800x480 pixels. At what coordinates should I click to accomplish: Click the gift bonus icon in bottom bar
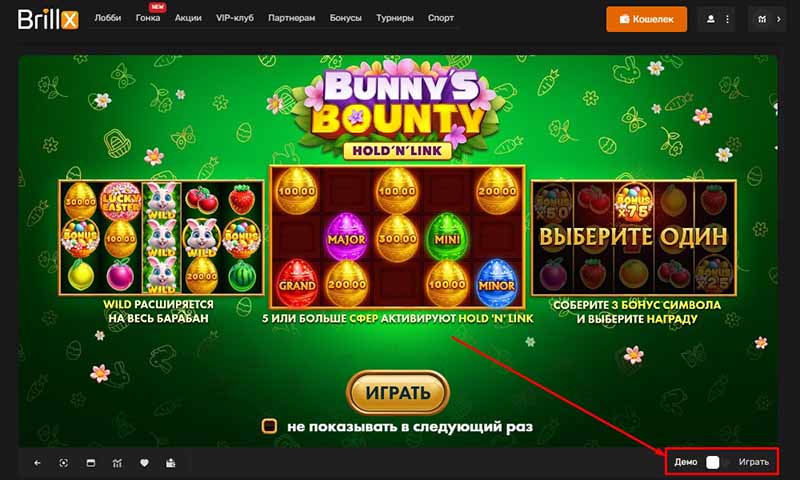point(171,463)
